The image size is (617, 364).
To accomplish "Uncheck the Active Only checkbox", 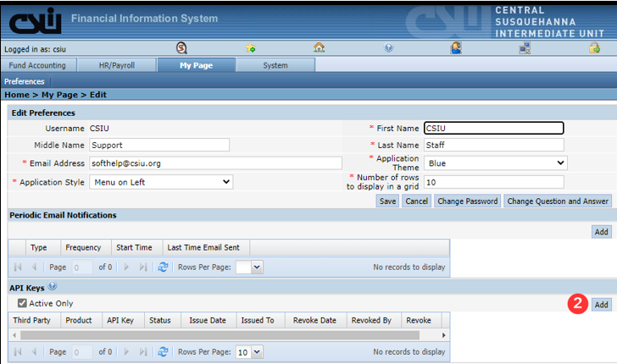I will tap(22, 303).
